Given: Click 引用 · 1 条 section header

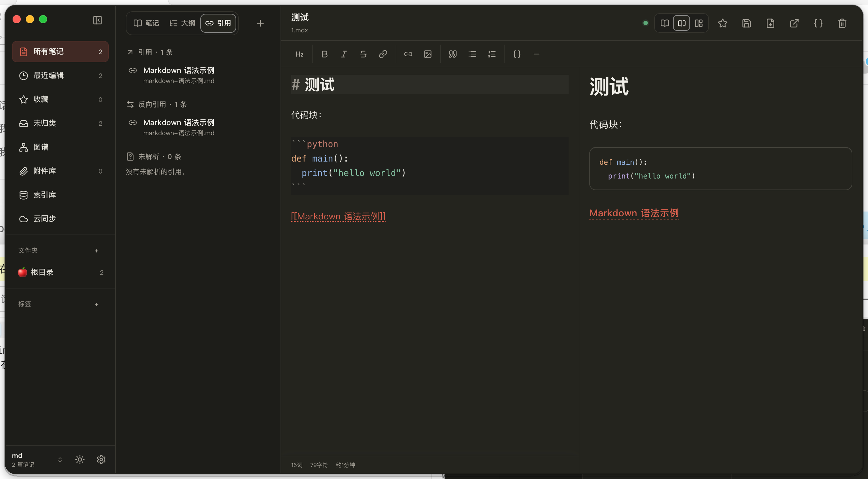Looking at the screenshot, I should [x=149, y=52].
